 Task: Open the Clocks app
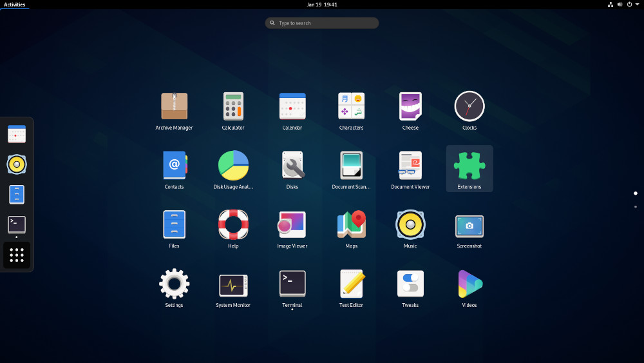[469, 110]
